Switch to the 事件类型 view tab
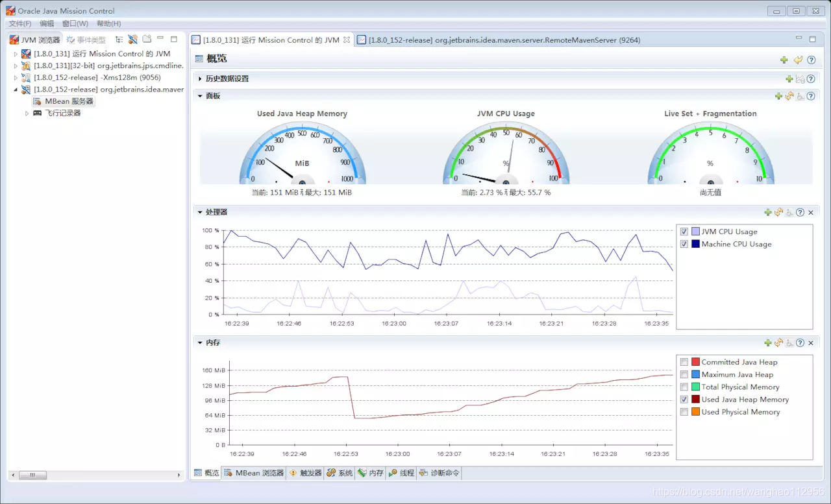 pos(86,40)
